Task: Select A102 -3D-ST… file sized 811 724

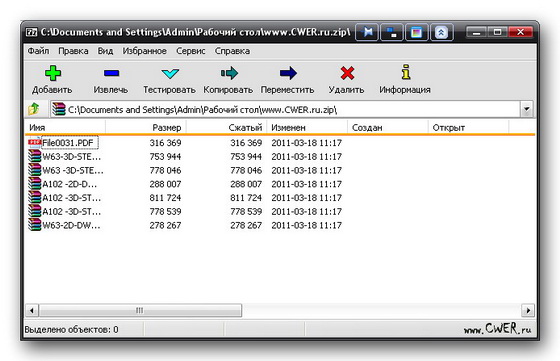Action: point(71,198)
